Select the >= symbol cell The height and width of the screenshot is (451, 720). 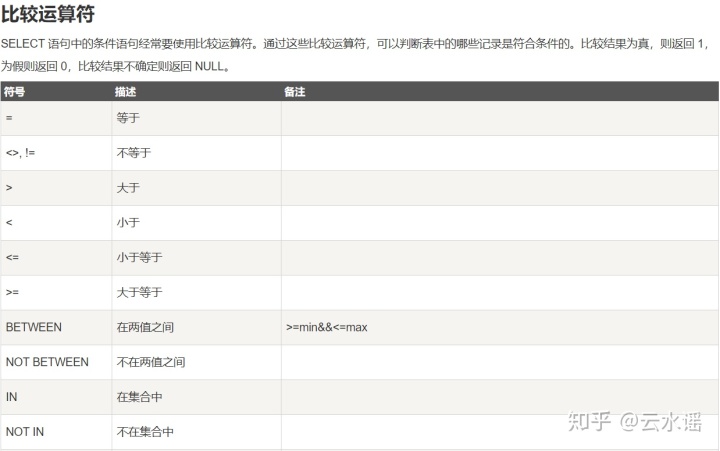[x=56, y=293]
